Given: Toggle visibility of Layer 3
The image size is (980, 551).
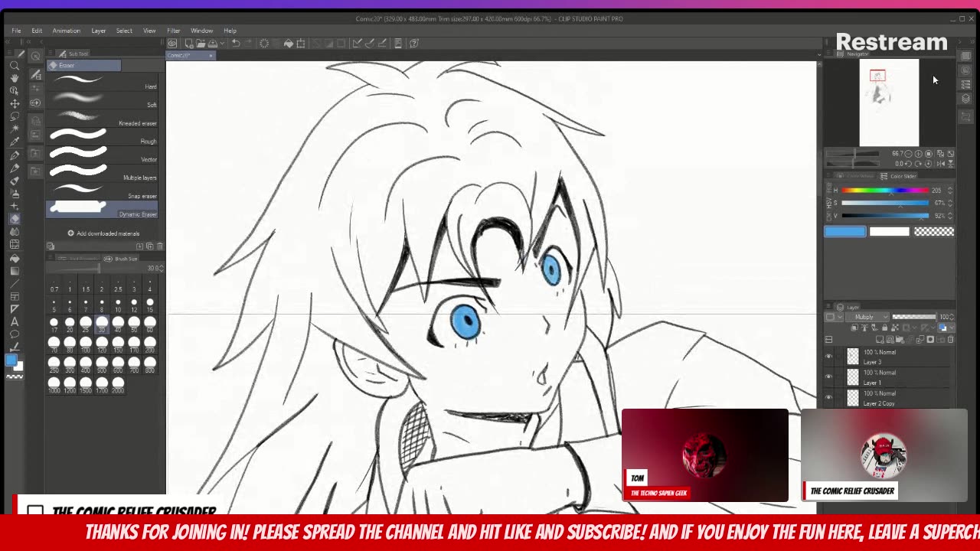Looking at the screenshot, I should pyautogui.click(x=828, y=357).
